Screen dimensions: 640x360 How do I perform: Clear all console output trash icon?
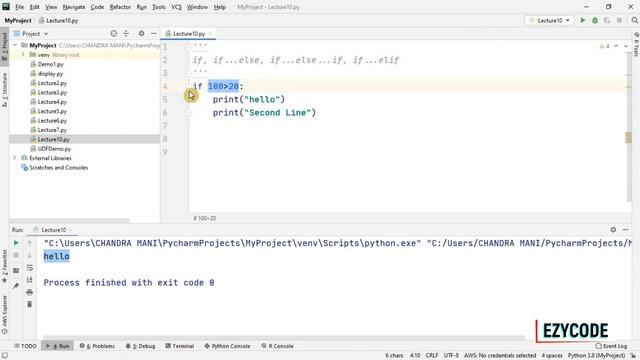29,304
